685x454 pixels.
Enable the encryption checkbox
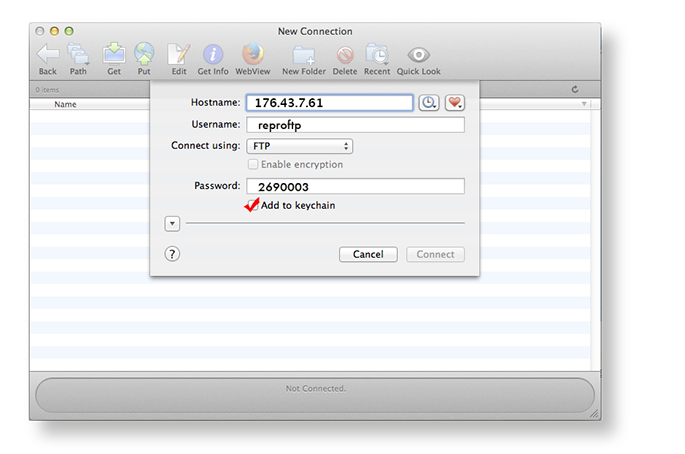click(253, 164)
